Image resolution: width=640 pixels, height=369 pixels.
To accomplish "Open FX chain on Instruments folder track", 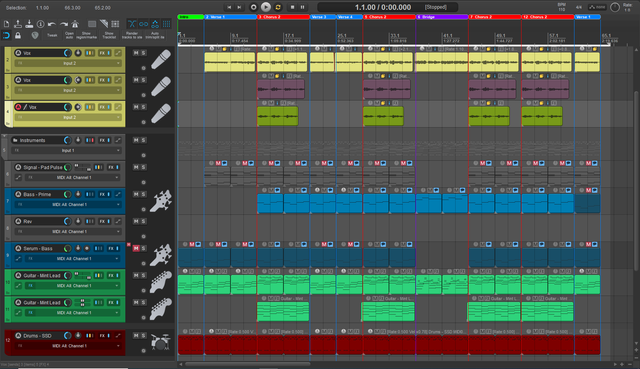I will tap(102, 140).
